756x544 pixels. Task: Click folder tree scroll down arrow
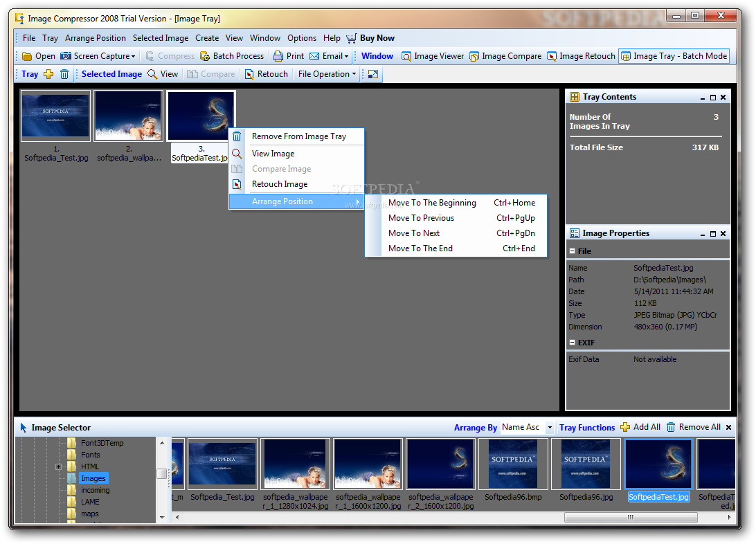(162, 518)
